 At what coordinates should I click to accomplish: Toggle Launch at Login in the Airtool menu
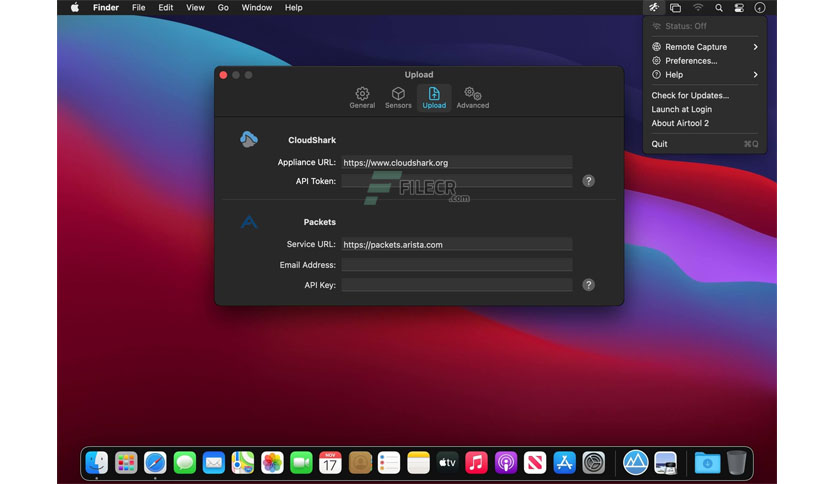click(704, 109)
